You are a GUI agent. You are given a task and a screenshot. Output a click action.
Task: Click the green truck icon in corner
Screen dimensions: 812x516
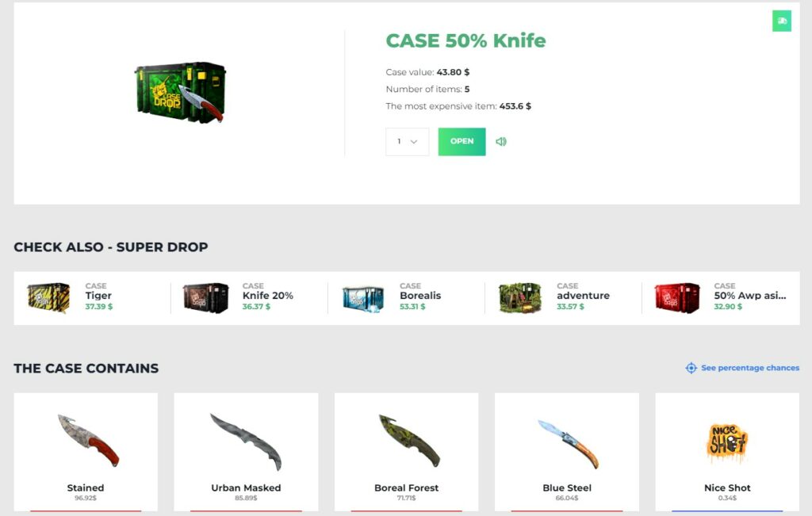pyautogui.click(x=781, y=21)
